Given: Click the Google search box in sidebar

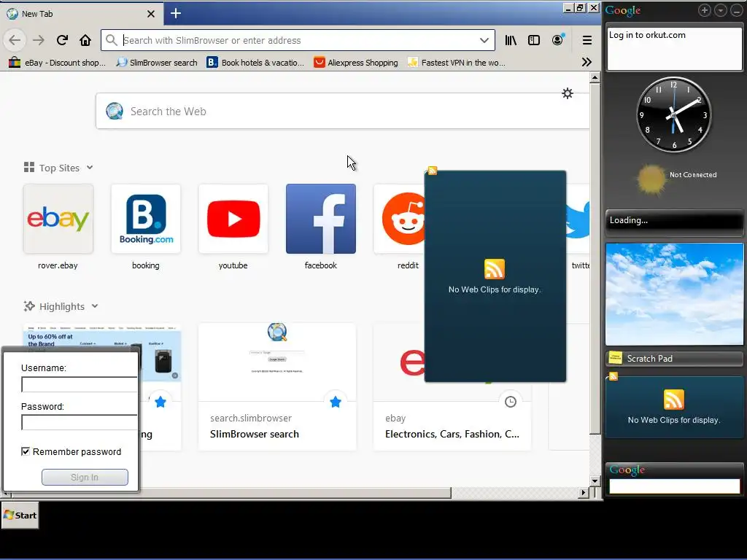Looking at the screenshot, I should 674,486.
